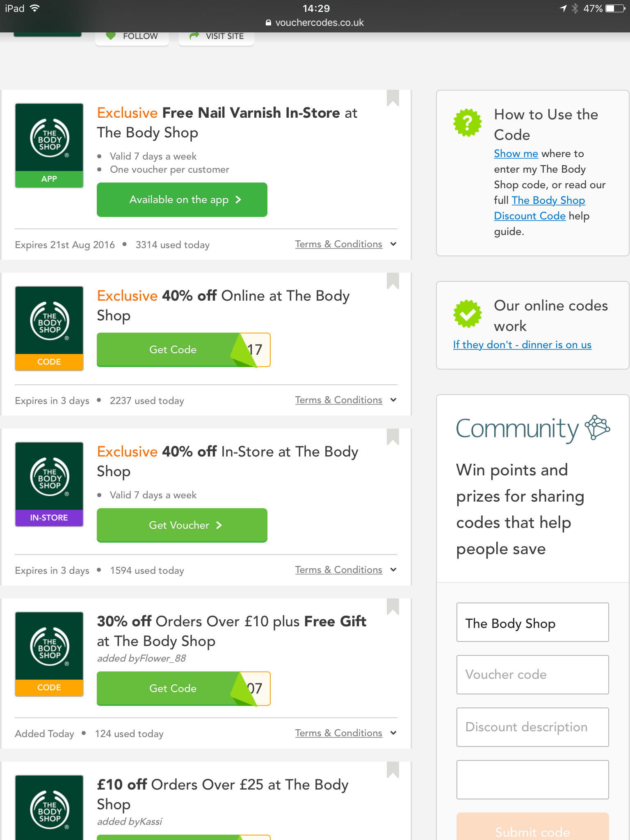Open the dinner is on us link
This screenshot has height=840, width=630.
click(522, 345)
